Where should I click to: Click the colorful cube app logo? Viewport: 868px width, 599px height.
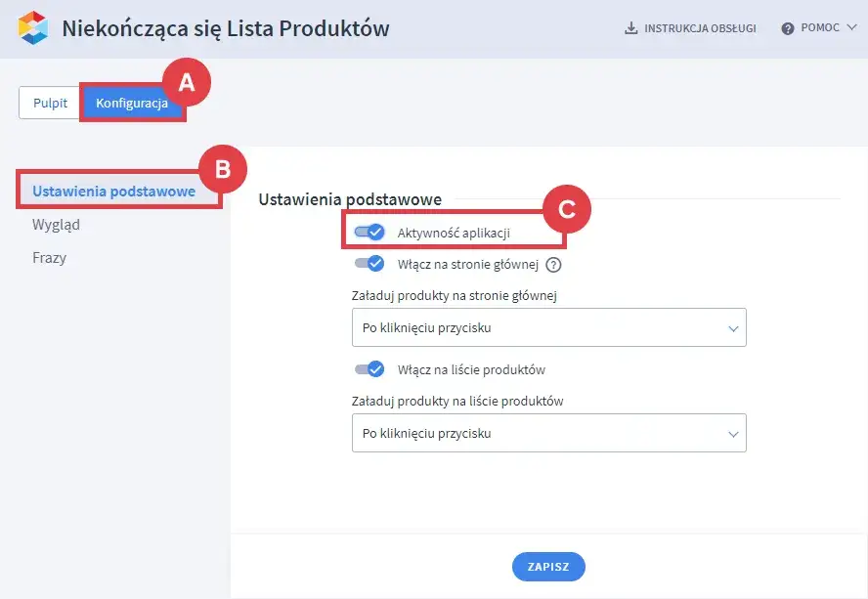pos(33,28)
